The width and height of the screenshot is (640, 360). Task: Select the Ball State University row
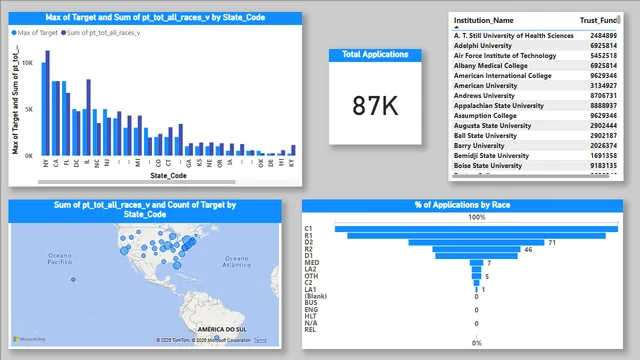coord(535,136)
